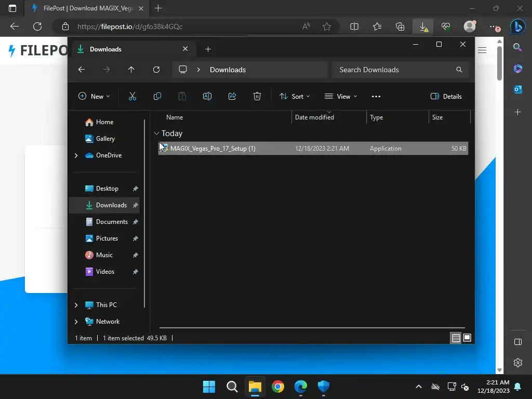Go up one folder level in Explorer

coord(131,70)
